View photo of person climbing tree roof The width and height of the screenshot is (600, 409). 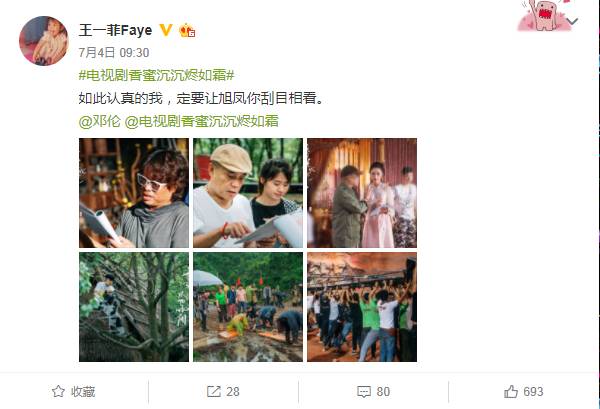(134, 307)
